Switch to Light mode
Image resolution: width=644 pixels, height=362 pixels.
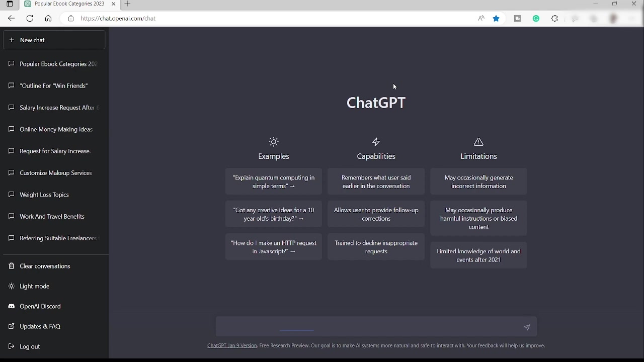tap(54, 286)
